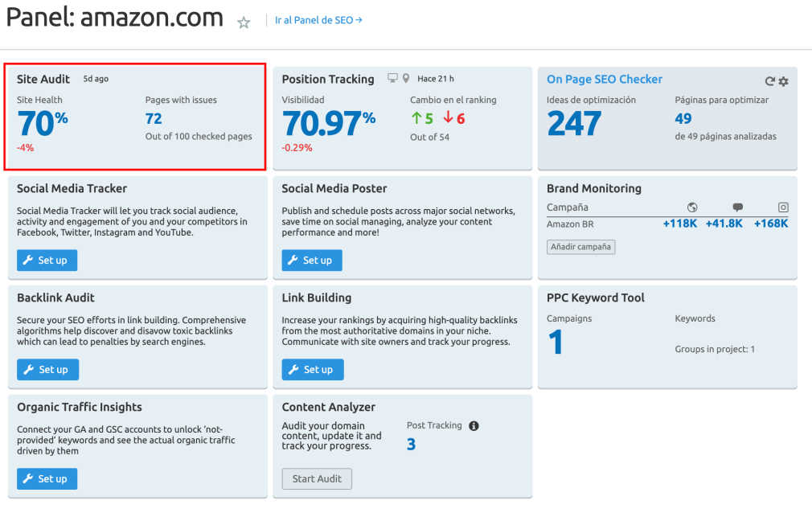Set up the Link Building tool
The width and height of the screenshot is (812, 517).
pos(313,369)
